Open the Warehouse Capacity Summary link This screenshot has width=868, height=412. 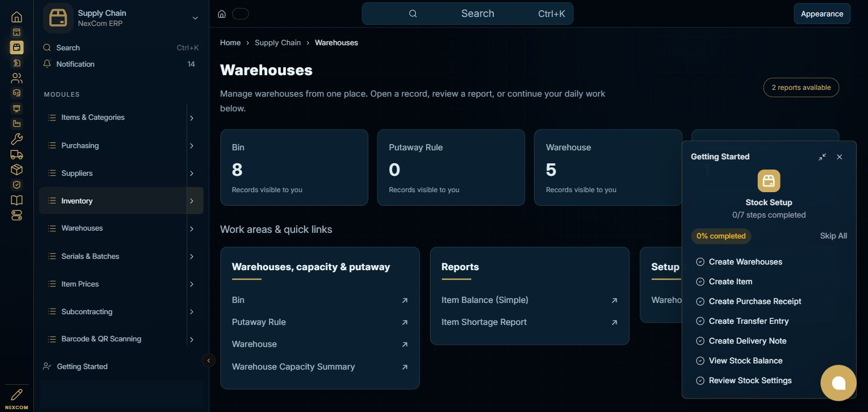click(x=320, y=367)
